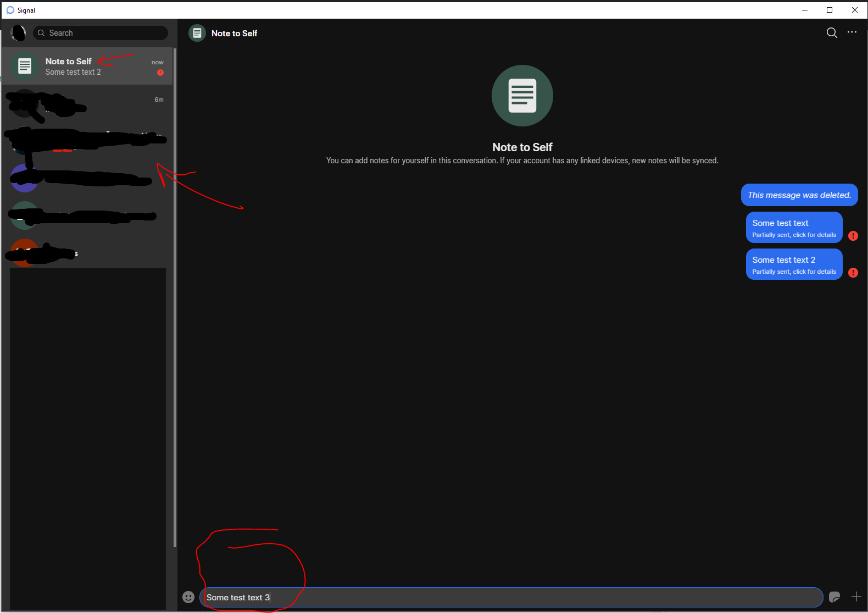Click the plus attachment icon

pyautogui.click(x=856, y=597)
